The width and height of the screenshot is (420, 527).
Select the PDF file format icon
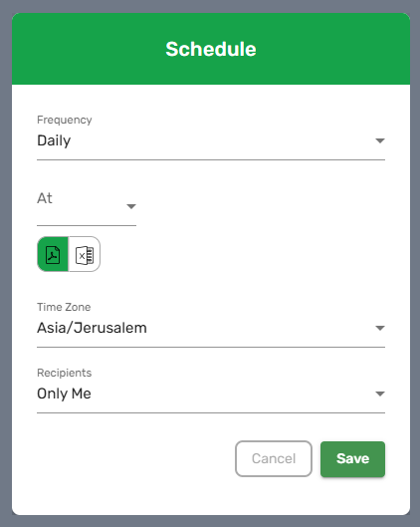53,254
